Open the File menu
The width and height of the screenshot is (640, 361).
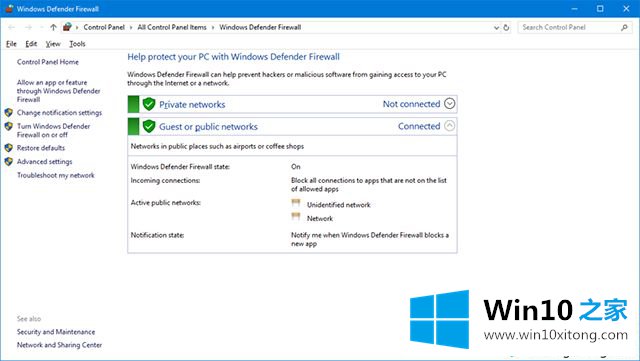pyautogui.click(x=11, y=44)
